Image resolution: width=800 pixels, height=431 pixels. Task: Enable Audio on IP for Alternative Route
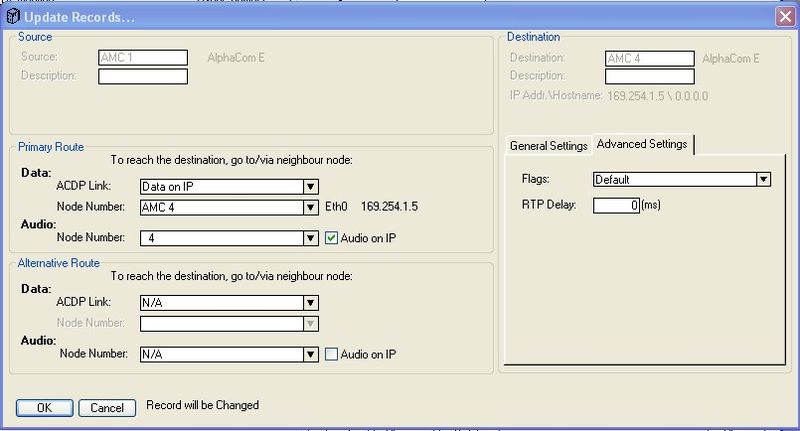point(333,354)
